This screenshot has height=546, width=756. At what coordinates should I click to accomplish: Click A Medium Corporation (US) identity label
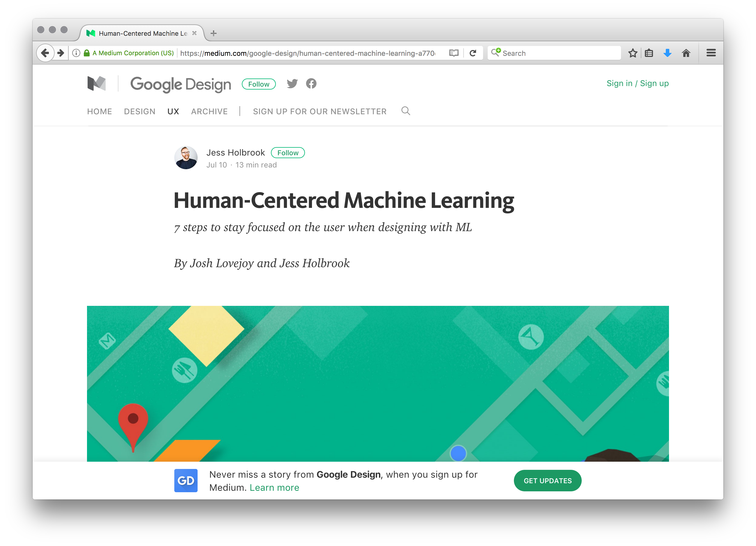tap(133, 53)
